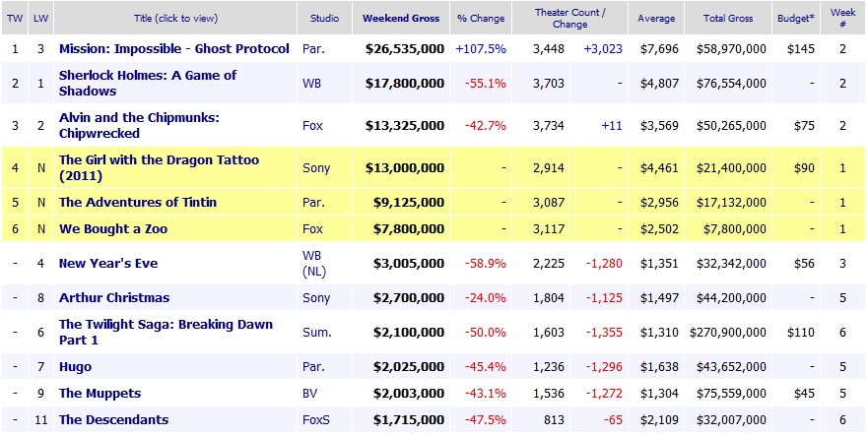Open Sherlock Holmes: A Game of Shadows link

pos(147,83)
